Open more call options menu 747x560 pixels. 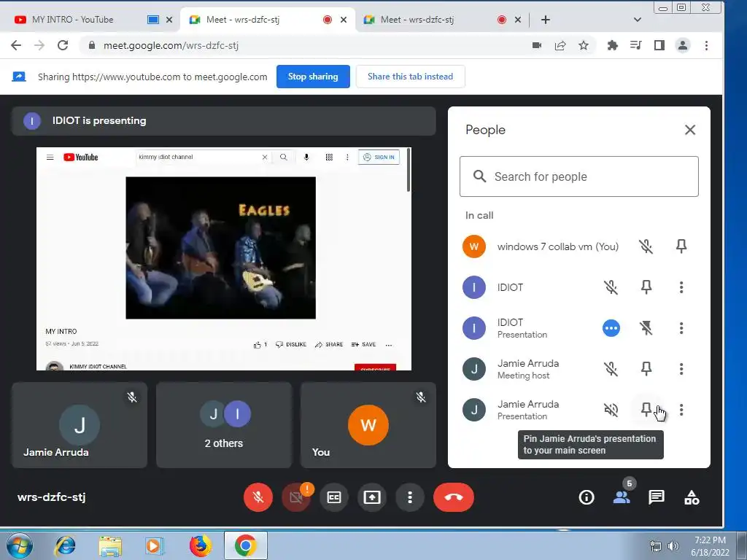coord(410,497)
